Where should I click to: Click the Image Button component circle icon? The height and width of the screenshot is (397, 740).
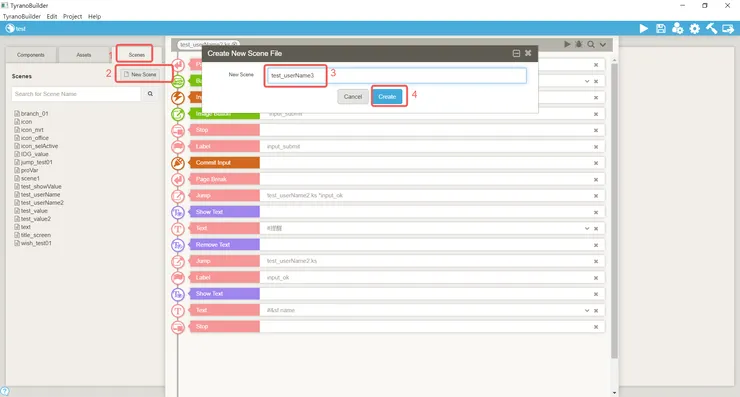click(x=178, y=114)
